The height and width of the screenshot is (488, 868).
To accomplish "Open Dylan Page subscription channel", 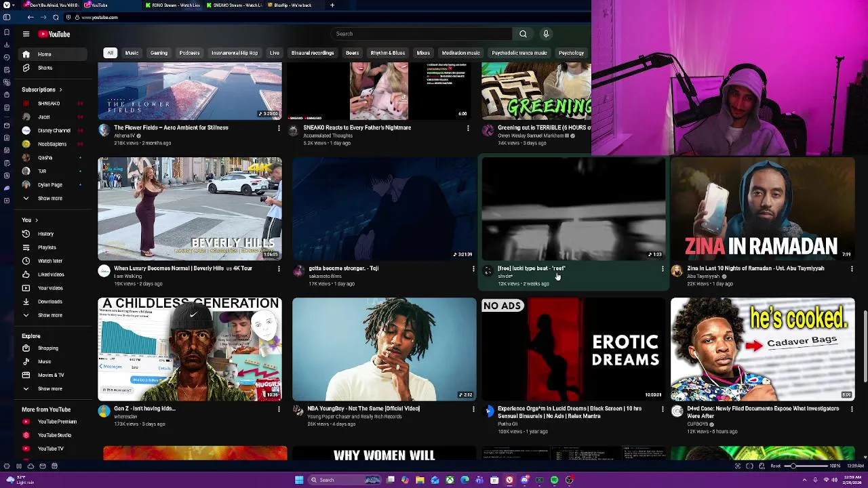I will [x=53, y=184].
